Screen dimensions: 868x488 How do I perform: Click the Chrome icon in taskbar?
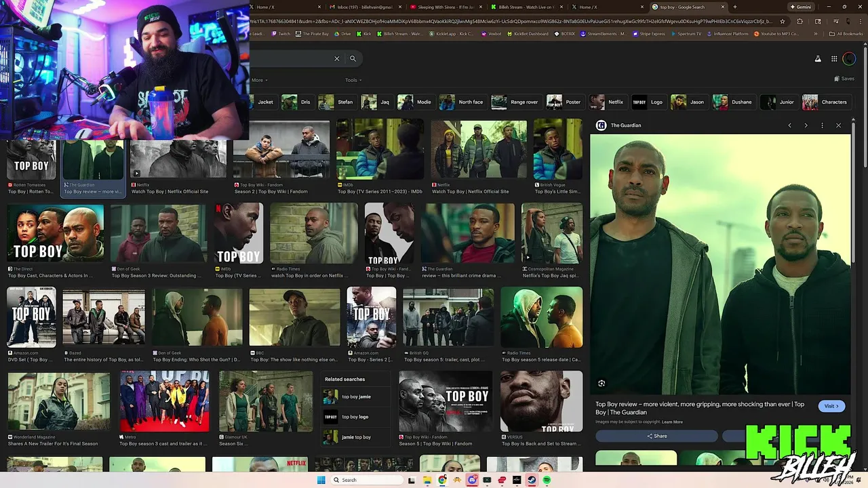click(442, 480)
